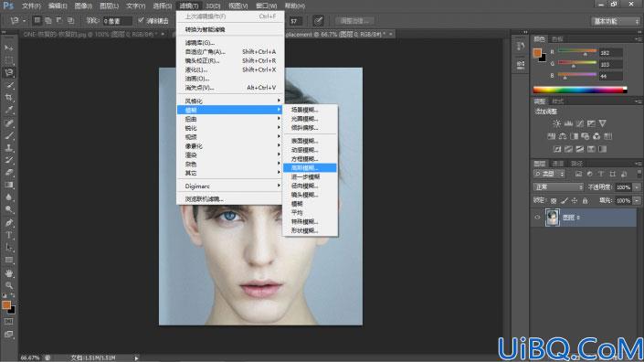
Task: Open the workspace switcher dropdown at top right
Action: tap(615, 21)
